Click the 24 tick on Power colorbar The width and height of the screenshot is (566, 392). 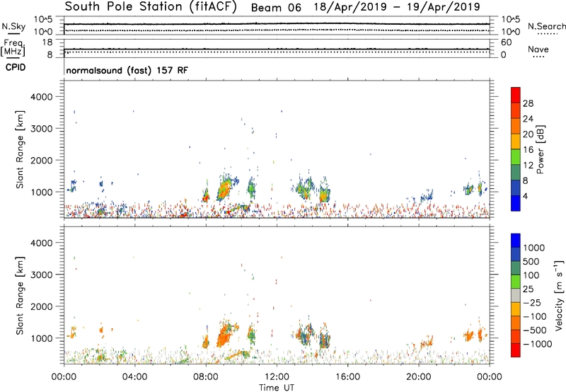pyautogui.click(x=528, y=119)
